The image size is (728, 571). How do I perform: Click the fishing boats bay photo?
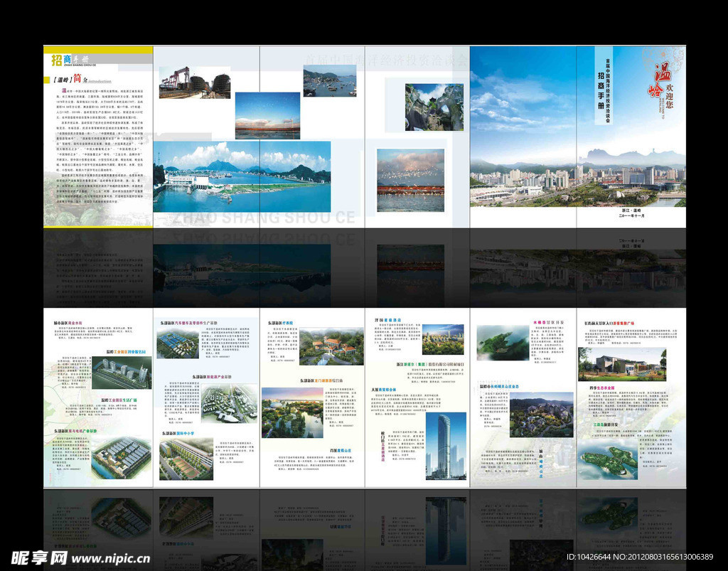coord(330,81)
